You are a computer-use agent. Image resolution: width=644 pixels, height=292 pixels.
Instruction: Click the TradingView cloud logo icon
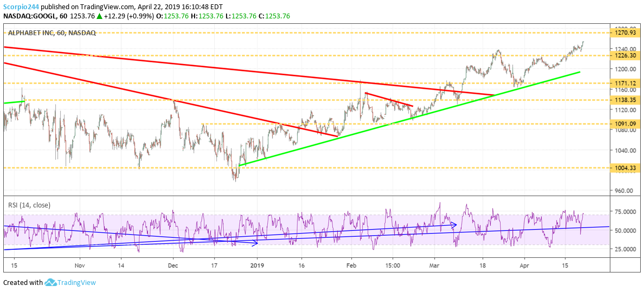[x=51, y=282]
